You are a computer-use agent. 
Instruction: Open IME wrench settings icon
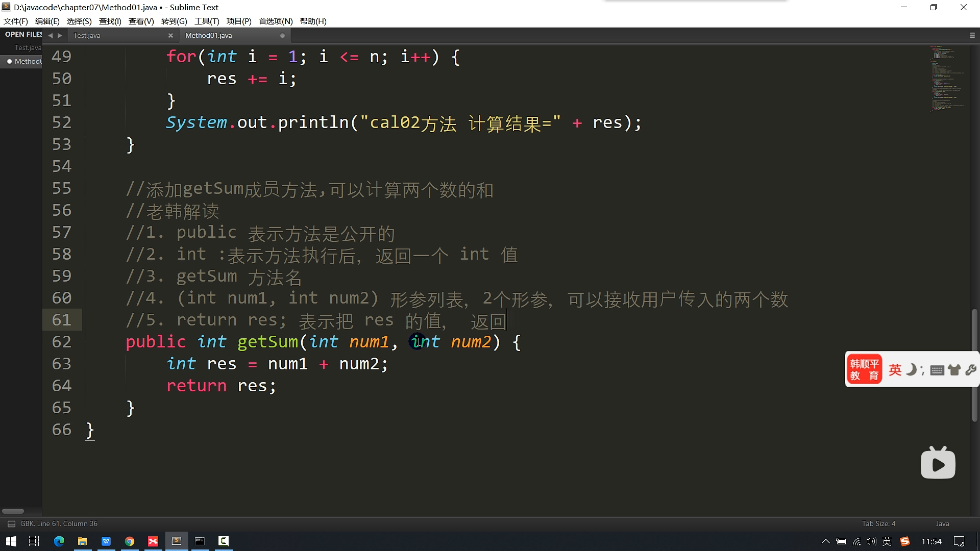pyautogui.click(x=970, y=370)
